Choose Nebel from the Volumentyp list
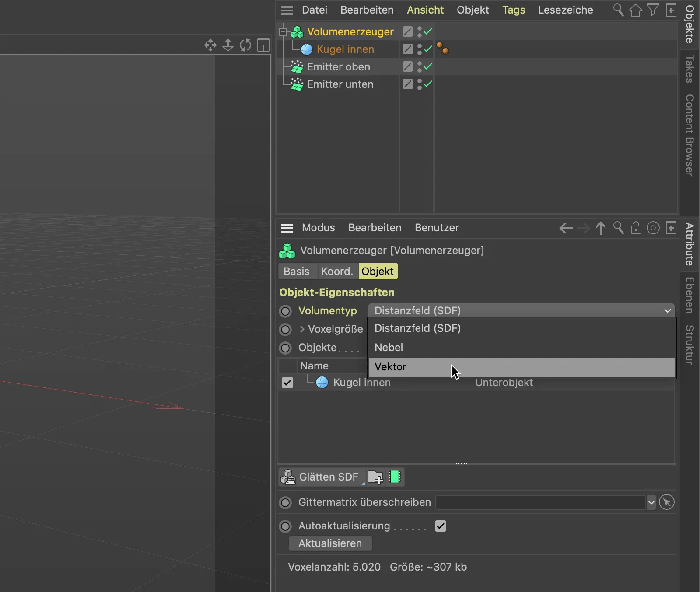 (x=522, y=348)
